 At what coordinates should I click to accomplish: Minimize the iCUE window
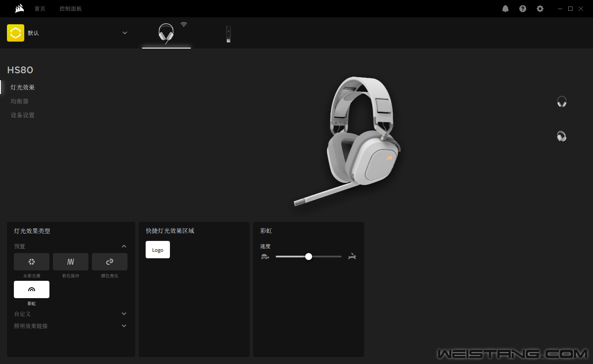click(x=560, y=9)
